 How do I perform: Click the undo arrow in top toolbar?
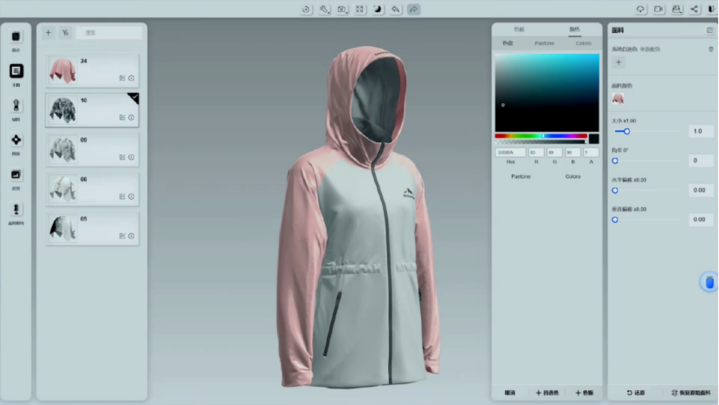[396, 9]
